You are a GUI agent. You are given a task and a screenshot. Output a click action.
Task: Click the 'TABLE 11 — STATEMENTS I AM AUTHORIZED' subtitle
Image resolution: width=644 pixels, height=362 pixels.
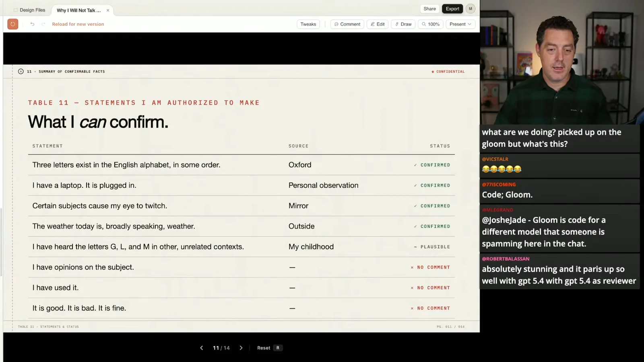[x=144, y=103]
